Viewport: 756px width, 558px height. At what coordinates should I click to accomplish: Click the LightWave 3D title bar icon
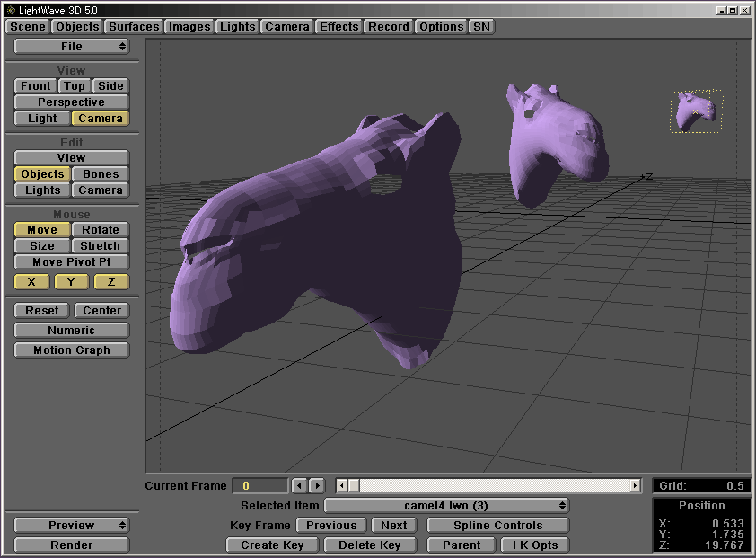point(10,10)
